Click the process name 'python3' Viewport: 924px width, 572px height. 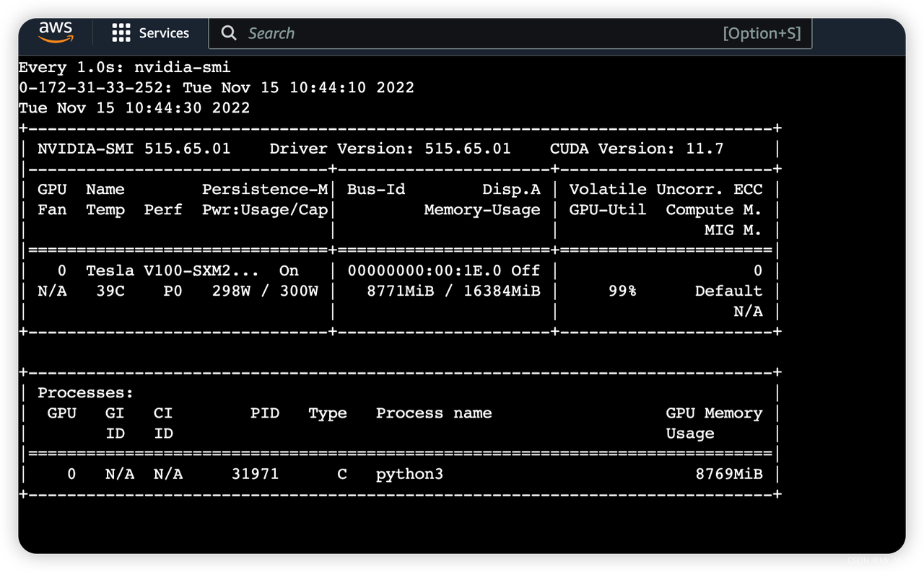pos(409,474)
